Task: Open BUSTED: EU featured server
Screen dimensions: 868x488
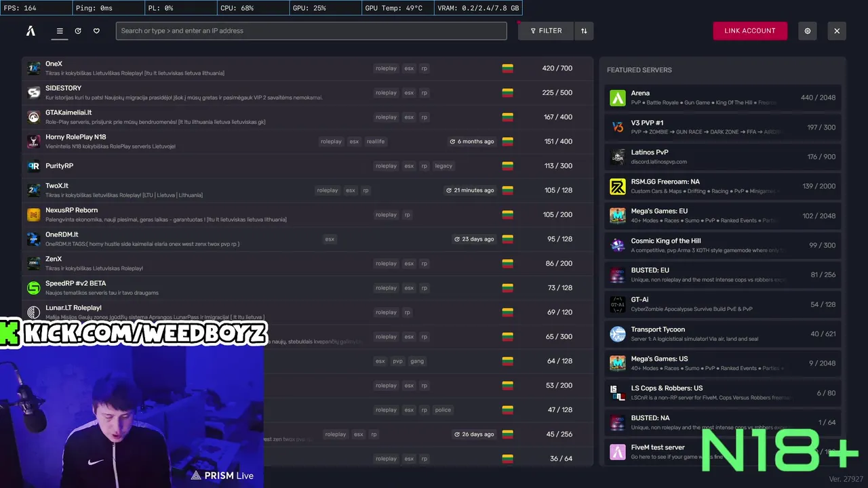Action: [723, 274]
